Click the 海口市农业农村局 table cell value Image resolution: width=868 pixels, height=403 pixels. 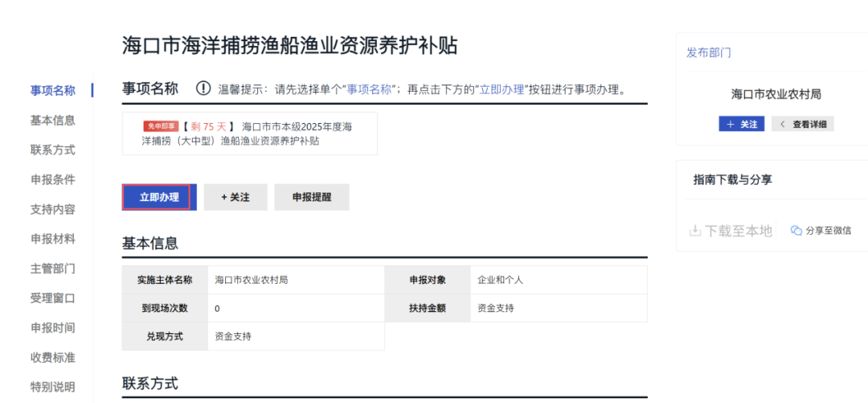252,280
